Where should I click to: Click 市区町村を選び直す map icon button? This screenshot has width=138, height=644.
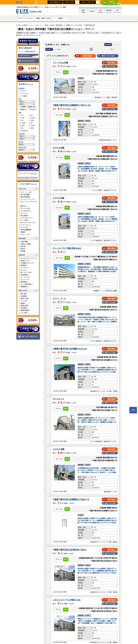[28, 61]
